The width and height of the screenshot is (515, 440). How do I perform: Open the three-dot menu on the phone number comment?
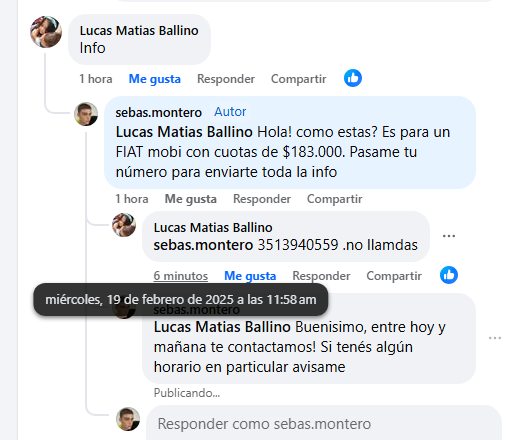(449, 236)
